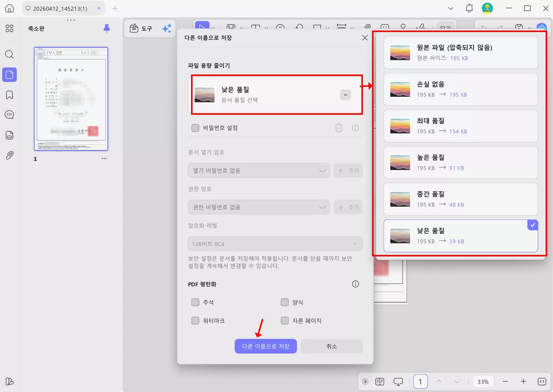Open the bookmarks panel in the sidebar
The width and height of the screenshot is (553, 392).
pyautogui.click(x=9, y=95)
